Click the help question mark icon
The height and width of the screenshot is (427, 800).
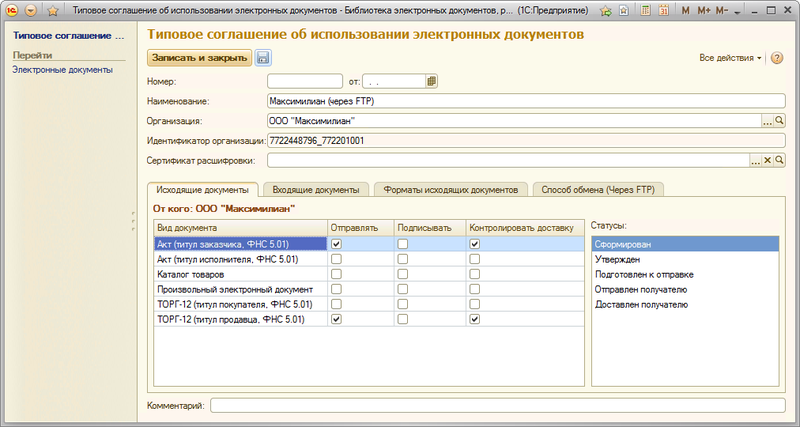(775, 58)
